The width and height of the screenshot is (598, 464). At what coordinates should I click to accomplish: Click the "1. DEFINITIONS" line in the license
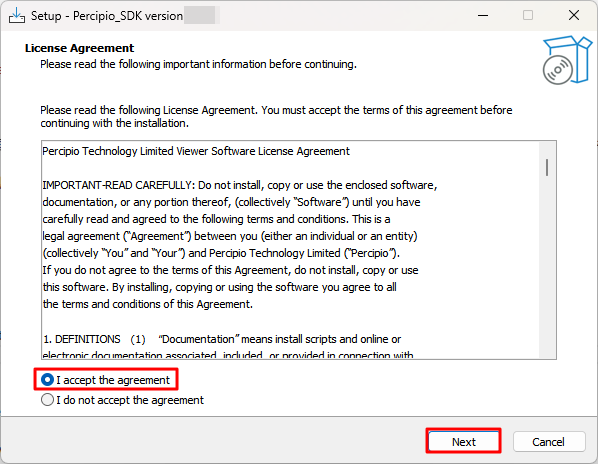pos(222,339)
